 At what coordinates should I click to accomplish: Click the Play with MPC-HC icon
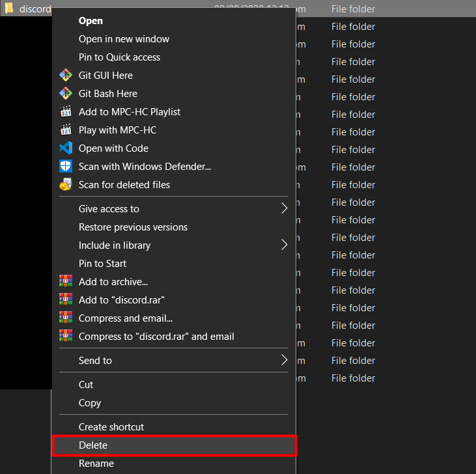point(66,130)
